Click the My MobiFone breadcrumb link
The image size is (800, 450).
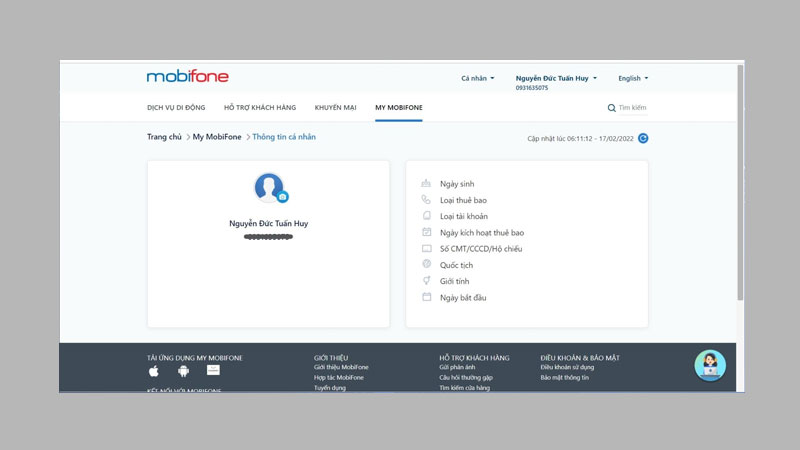pyautogui.click(x=217, y=137)
